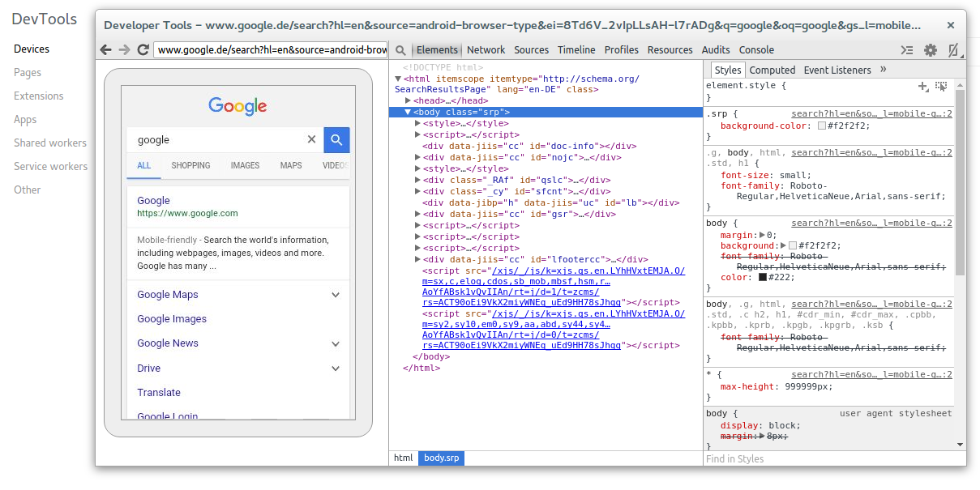The image size is (980, 490).
Task: Open Service workers in sidebar
Action: 50,166
